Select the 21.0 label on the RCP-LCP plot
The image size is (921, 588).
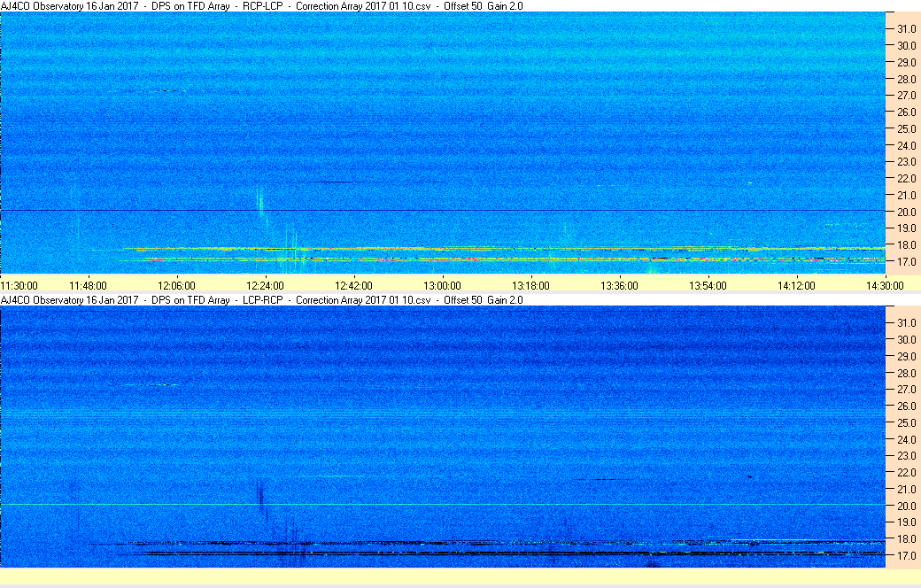tap(906, 196)
